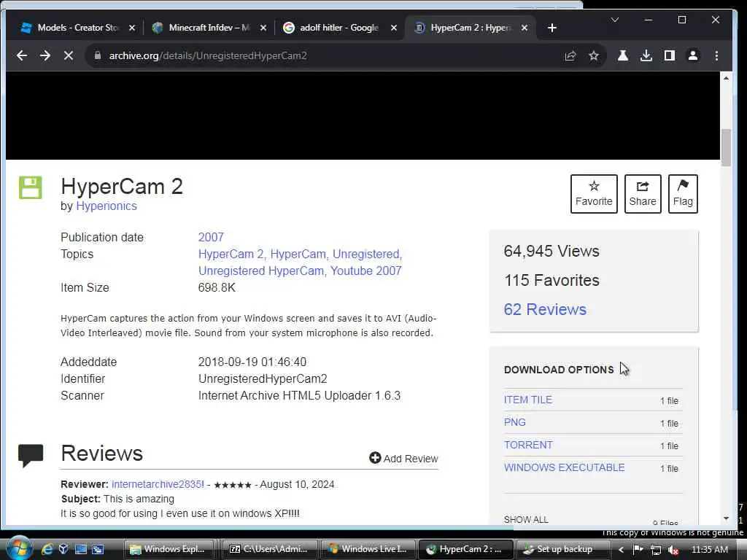
Task: Open browser downloads icon
Action: point(646,55)
